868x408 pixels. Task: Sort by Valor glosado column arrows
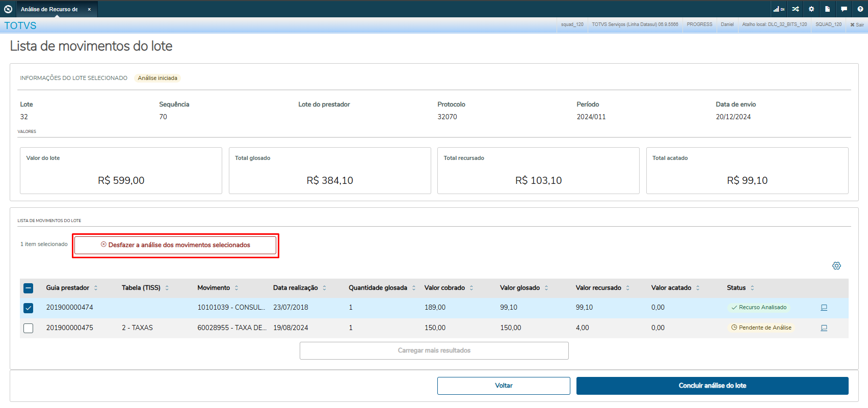pos(546,288)
